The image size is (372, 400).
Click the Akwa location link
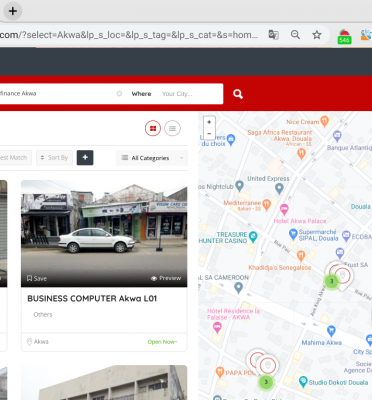(x=38, y=342)
